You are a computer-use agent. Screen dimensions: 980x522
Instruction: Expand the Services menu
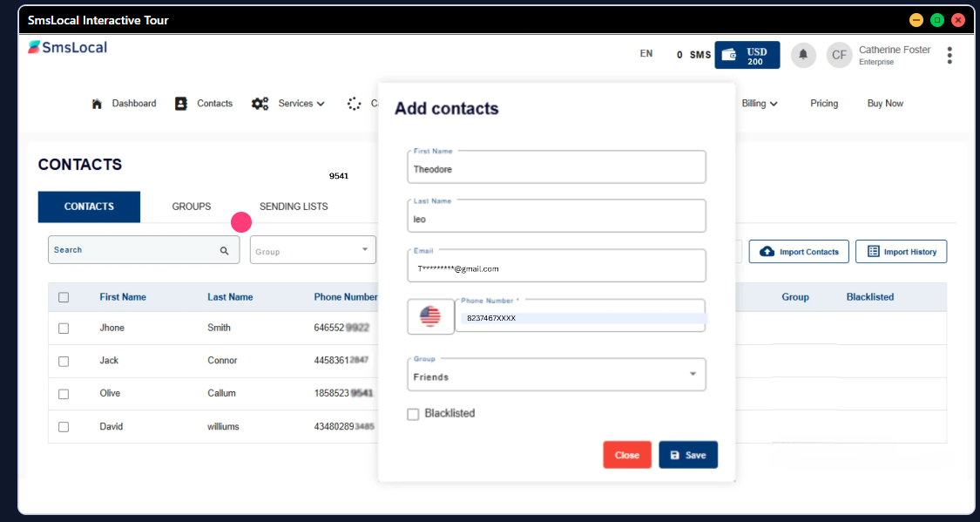(301, 104)
